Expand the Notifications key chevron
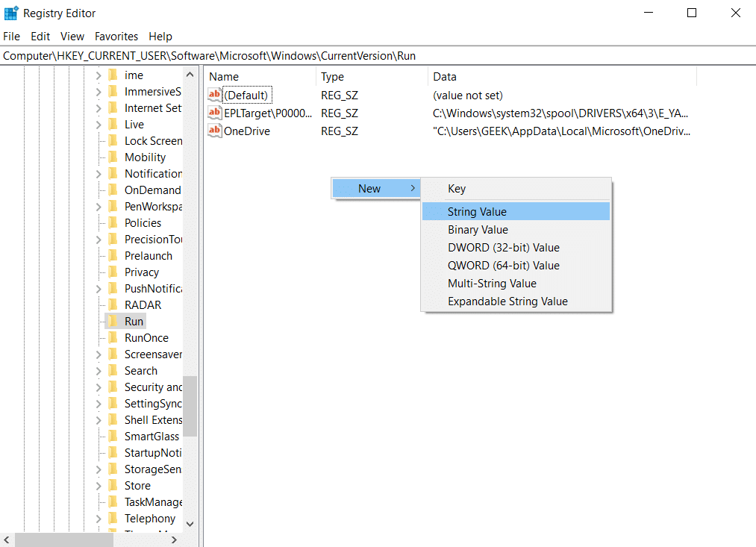 coord(99,173)
